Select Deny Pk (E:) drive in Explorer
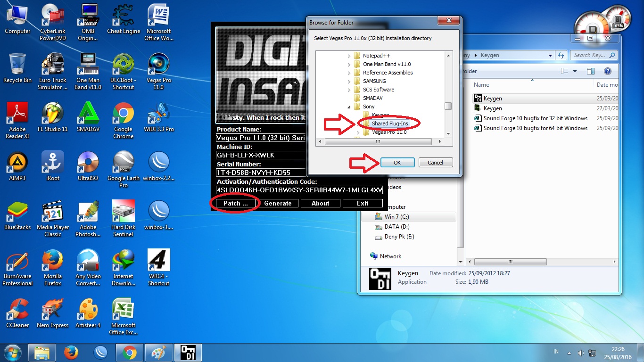The image size is (644, 362). click(x=399, y=237)
